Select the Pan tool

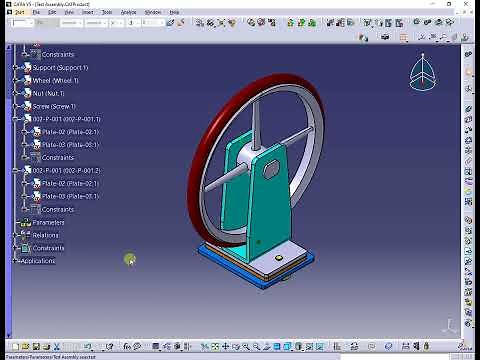pyautogui.click(x=225, y=347)
